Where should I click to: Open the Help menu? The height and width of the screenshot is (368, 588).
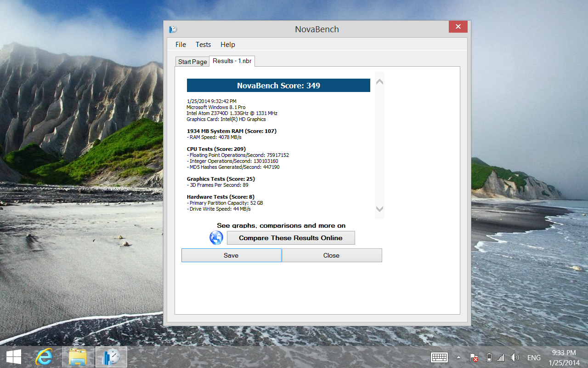[227, 44]
